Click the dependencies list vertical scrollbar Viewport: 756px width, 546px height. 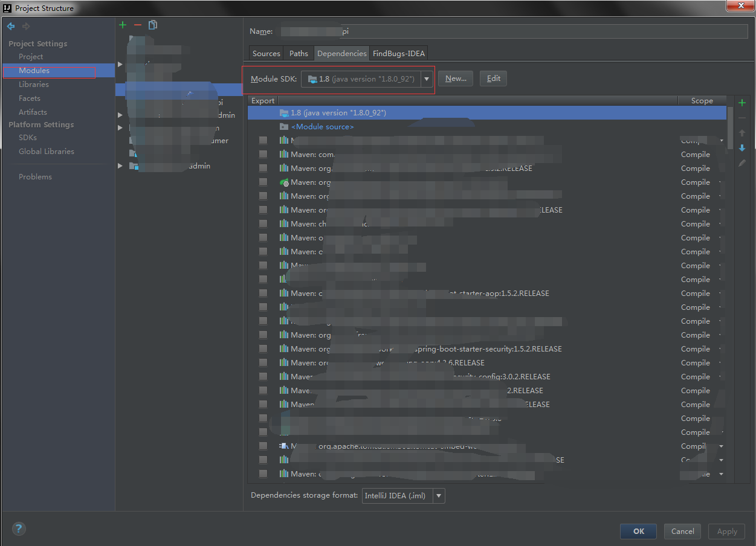[730, 128]
